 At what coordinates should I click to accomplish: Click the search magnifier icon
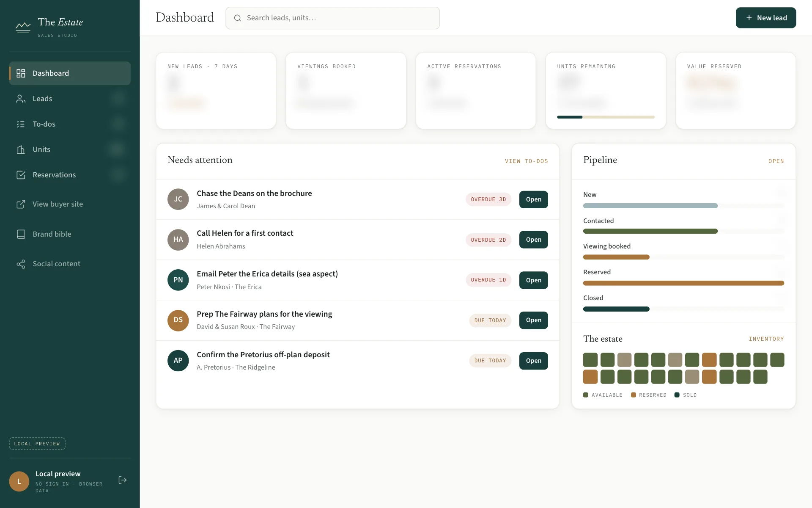pos(238,18)
